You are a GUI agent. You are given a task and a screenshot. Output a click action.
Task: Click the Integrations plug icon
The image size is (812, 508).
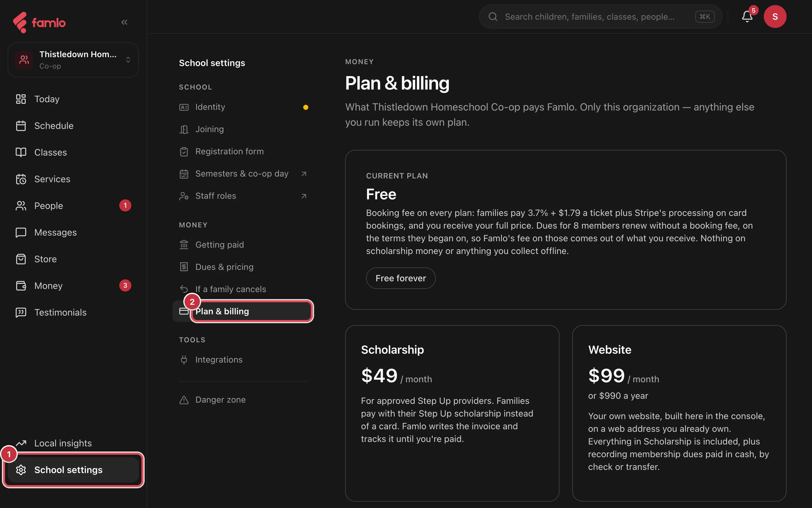(x=184, y=360)
